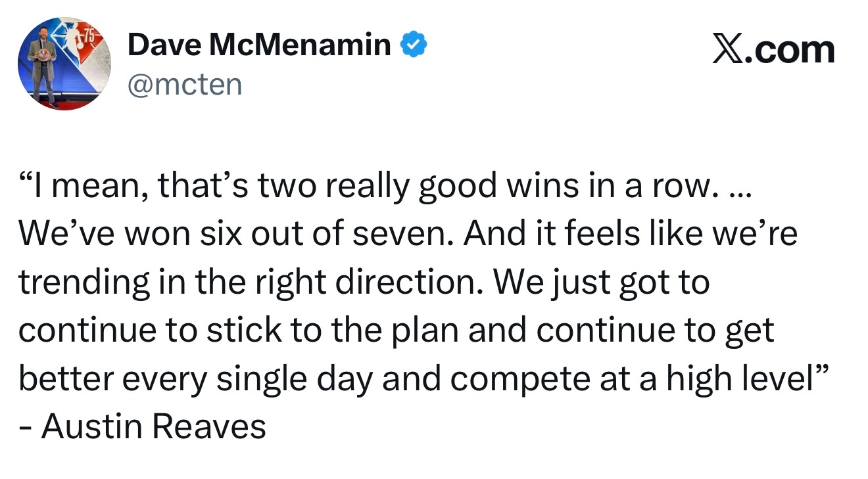868x479 pixels.
Task: Open the Dave McMenamin display name
Action: click(x=259, y=45)
